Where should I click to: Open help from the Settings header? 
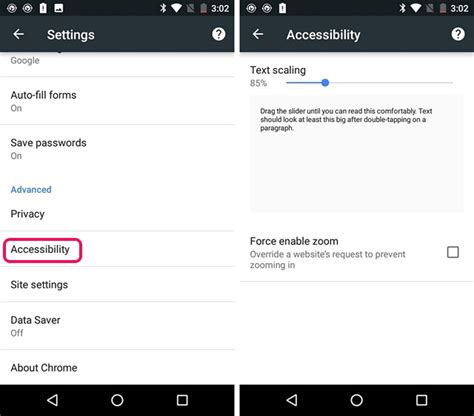click(219, 34)
